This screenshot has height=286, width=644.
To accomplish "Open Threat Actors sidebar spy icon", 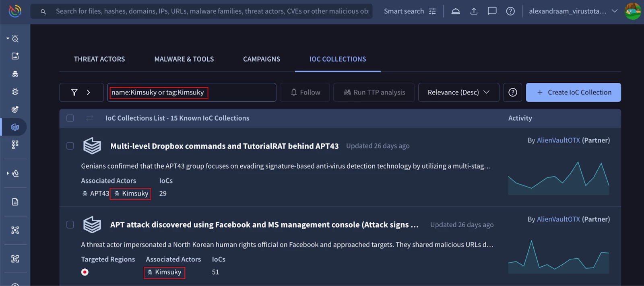I will pos(15,74).
